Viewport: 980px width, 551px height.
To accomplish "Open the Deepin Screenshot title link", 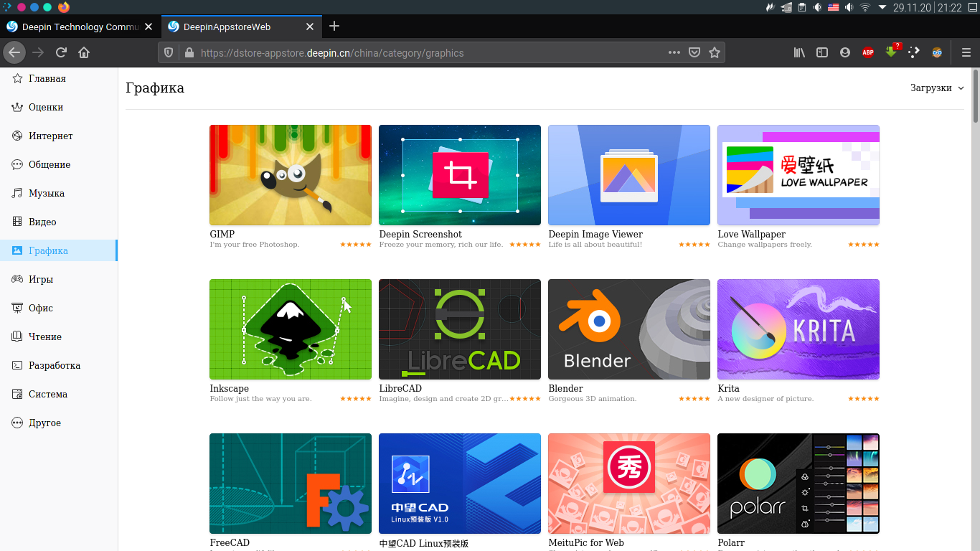I will [x=420, y=234].
